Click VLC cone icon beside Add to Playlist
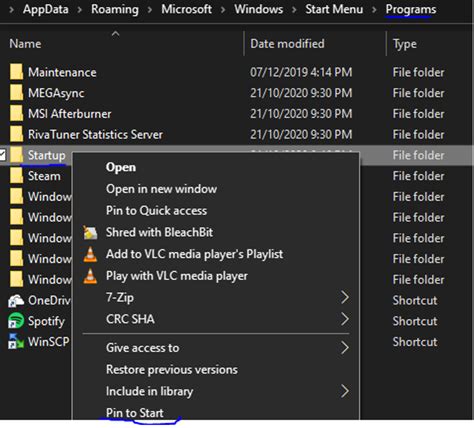474x428 pixels. (x=90, y=254)
